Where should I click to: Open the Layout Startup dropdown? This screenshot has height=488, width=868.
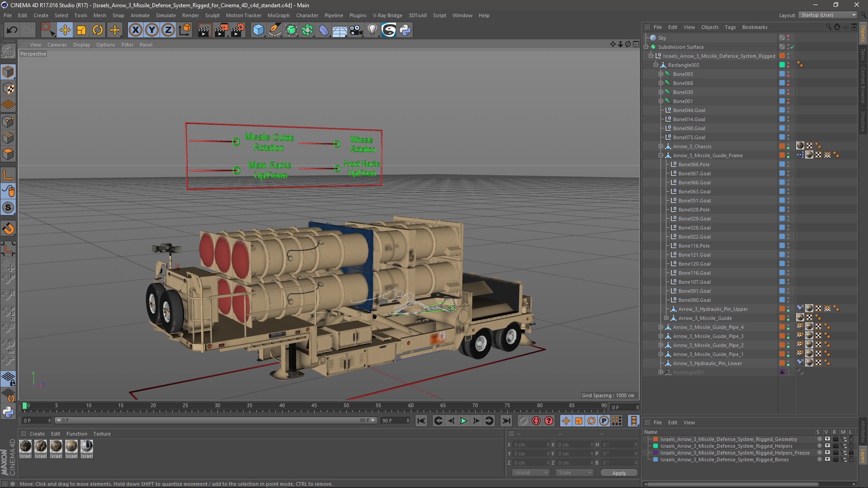coord(828,15)
